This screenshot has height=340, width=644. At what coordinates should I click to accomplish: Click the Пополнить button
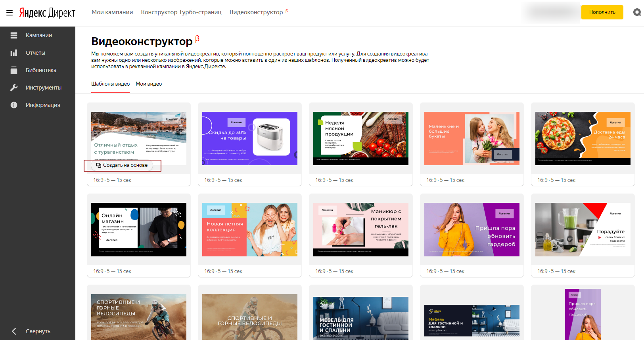tap(602, 12)
